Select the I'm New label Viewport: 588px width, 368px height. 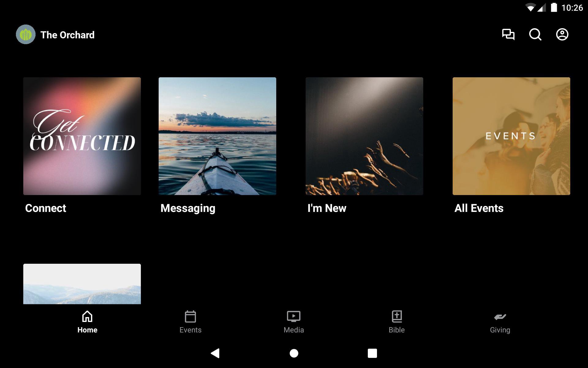327,208
